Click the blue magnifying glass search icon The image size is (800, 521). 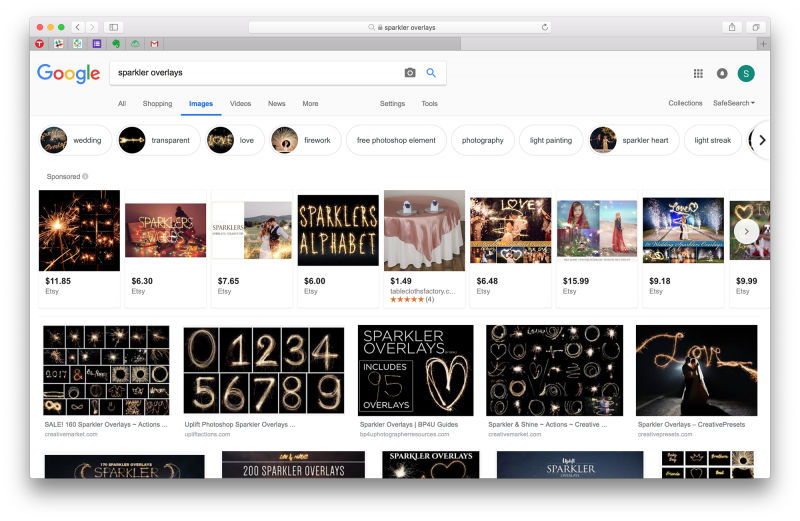[431, 73]
